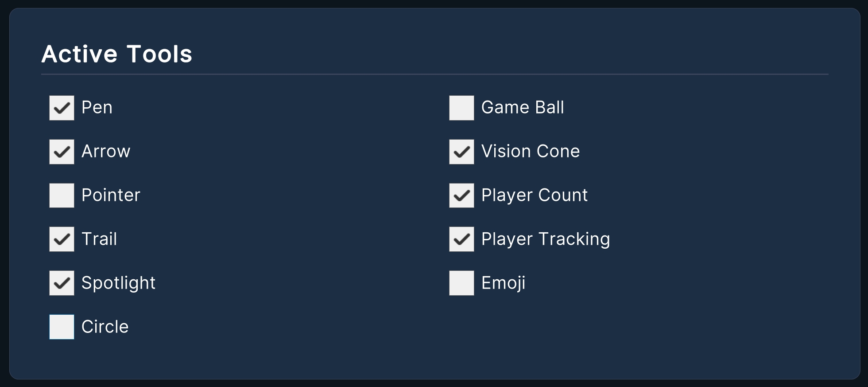The height and width of the screenshot is (387, 868).
Task: Click the Pen label text
Action: click(x=97, y=108)
